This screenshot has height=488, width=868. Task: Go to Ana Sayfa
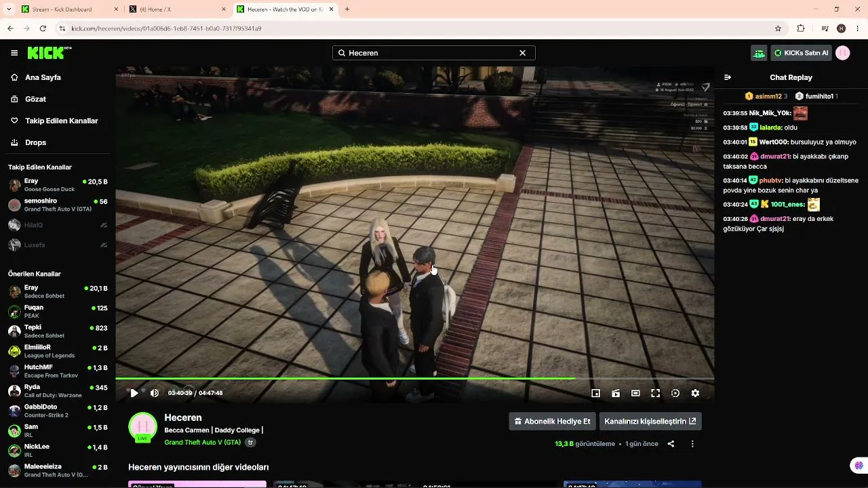point(43,77)
